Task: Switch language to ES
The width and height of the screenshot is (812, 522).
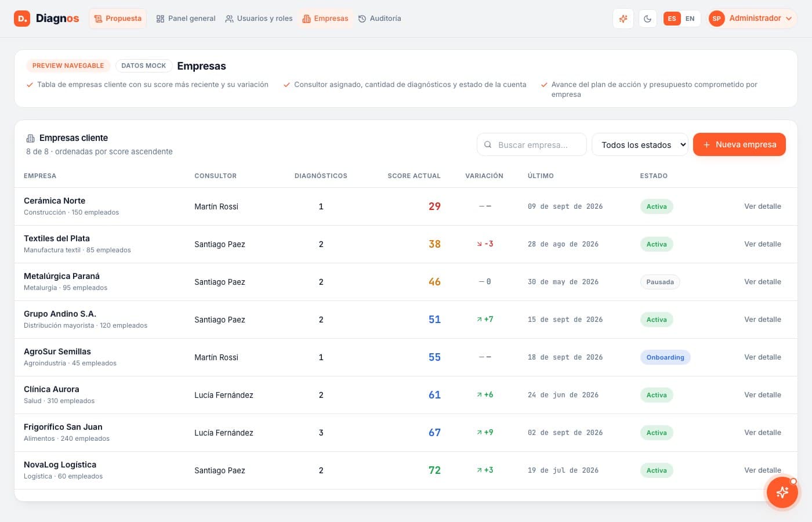Action: [x=672, y=19]
